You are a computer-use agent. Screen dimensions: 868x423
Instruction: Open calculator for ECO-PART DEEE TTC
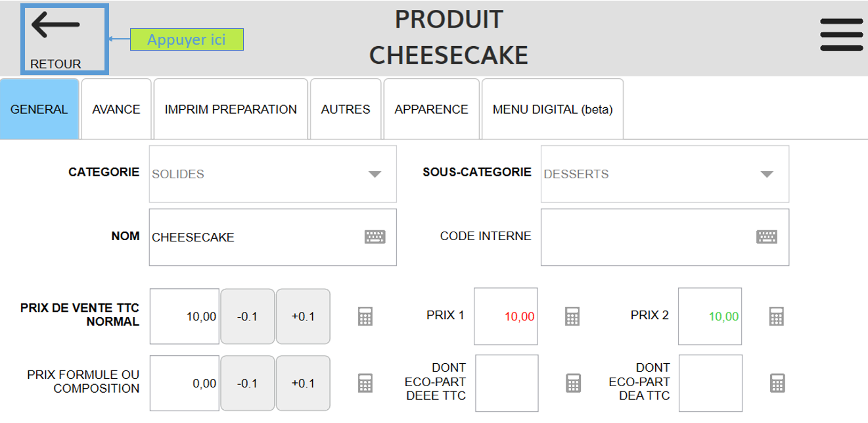point(574,383)
